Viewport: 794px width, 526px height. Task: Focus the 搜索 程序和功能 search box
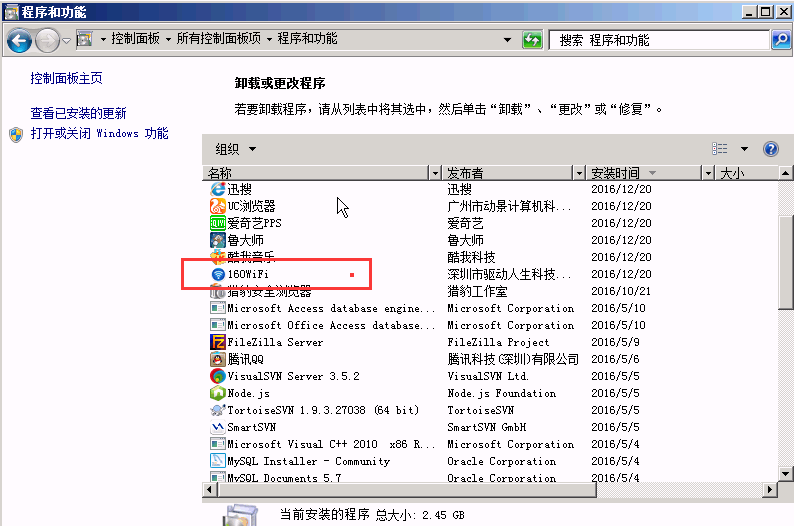(x=659, y=40)
